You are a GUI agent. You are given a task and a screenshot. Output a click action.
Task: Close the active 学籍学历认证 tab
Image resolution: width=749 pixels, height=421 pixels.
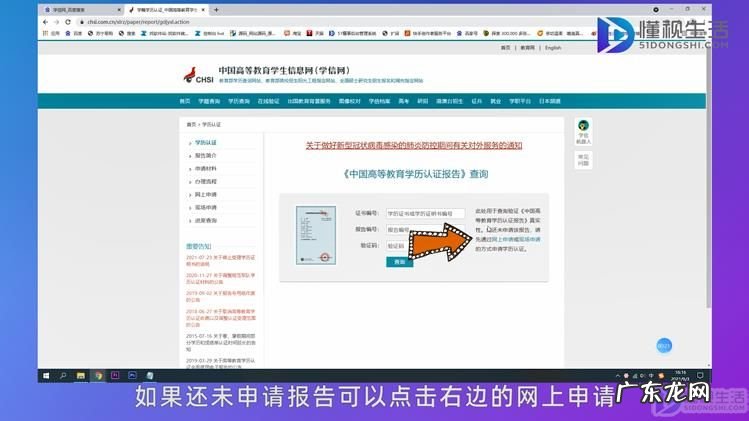pyautogui.click(x=203, y=10)
